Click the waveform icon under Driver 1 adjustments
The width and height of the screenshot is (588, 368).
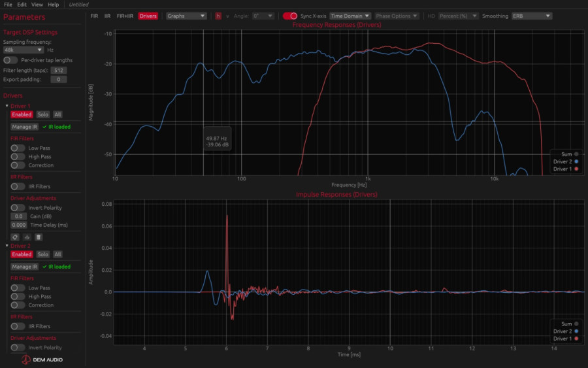(x=27, y=237)
